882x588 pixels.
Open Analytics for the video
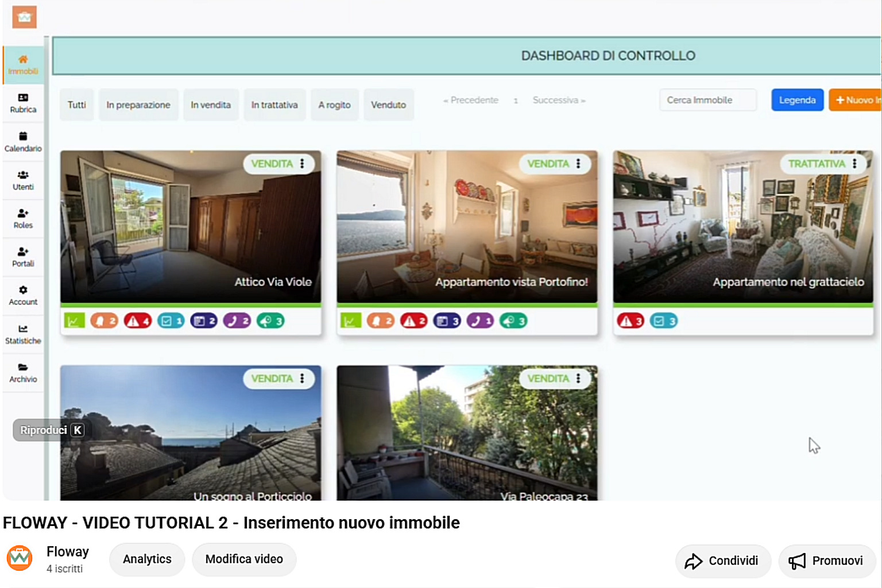[x=147, y=559]
